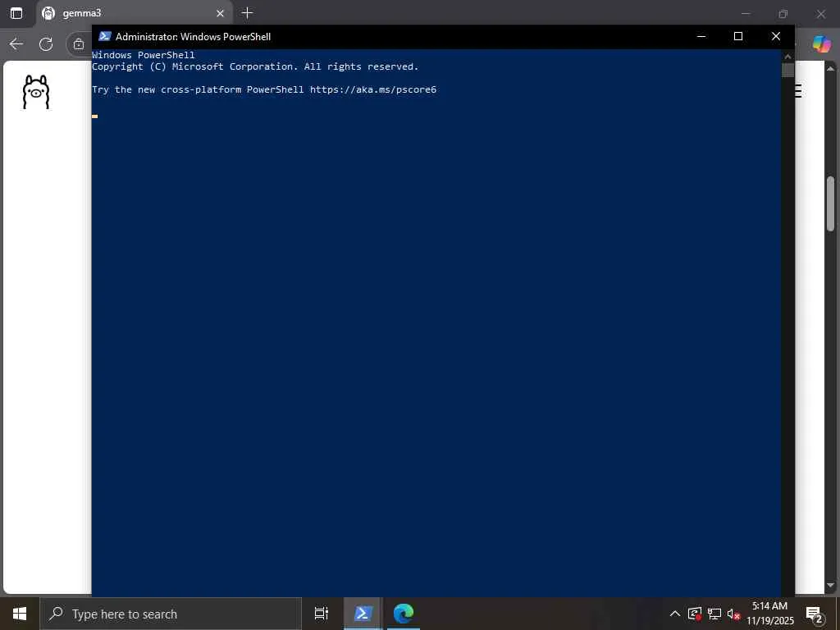Image resolution: width=840 pixels, height=630 pixels.
Task: Click the network tray icon
Action: pyautogui.click(x=714, y=614)
